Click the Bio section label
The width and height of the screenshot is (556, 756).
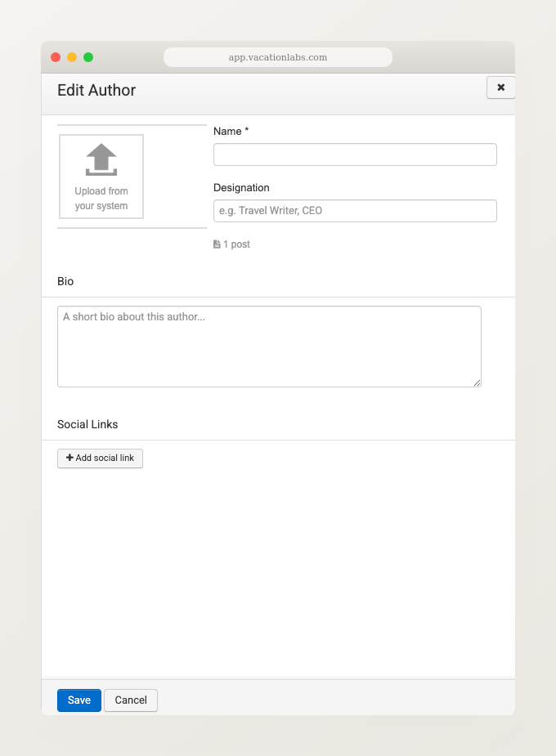[x=65, y=281]
